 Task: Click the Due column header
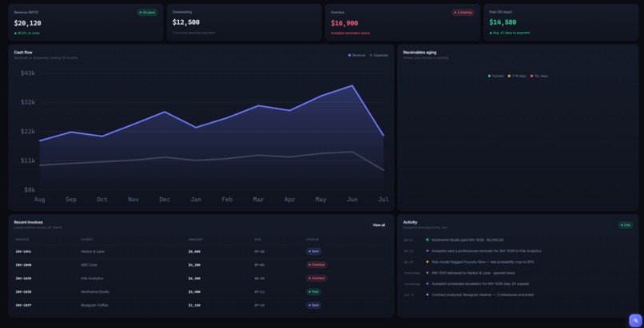258,239
